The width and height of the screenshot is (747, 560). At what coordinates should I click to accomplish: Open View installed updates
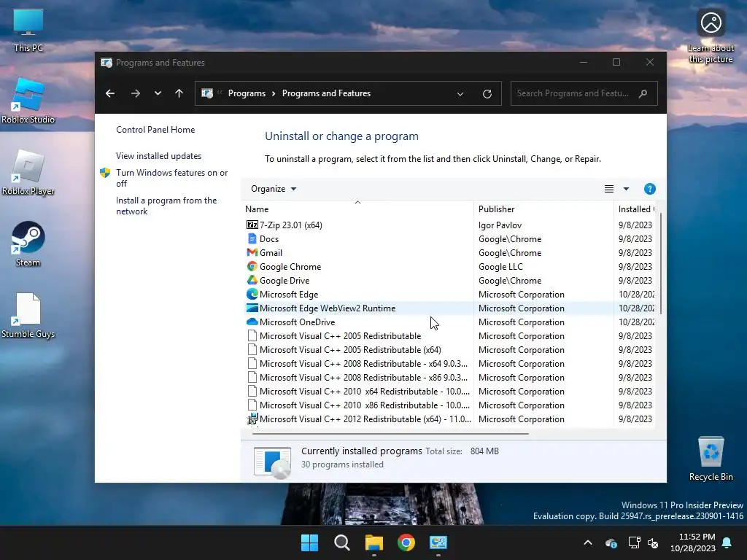[x=158, y=156]
